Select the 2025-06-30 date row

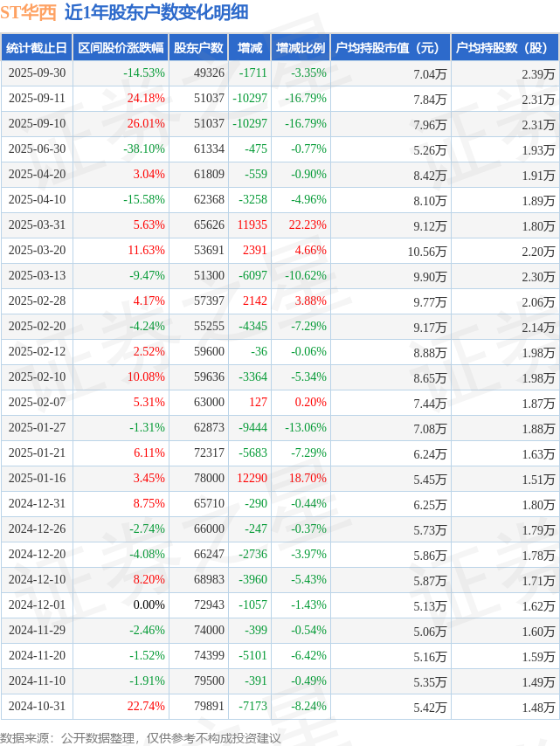coord(36,149)
